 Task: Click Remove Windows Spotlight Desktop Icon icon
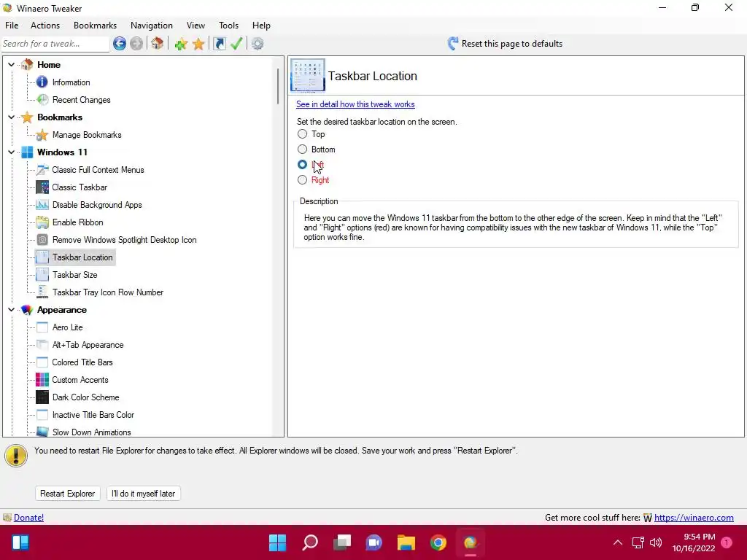(42, 239)
